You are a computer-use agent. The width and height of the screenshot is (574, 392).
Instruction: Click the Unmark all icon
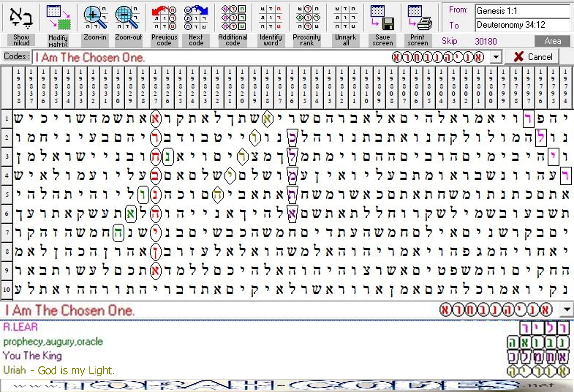point(345,18)
